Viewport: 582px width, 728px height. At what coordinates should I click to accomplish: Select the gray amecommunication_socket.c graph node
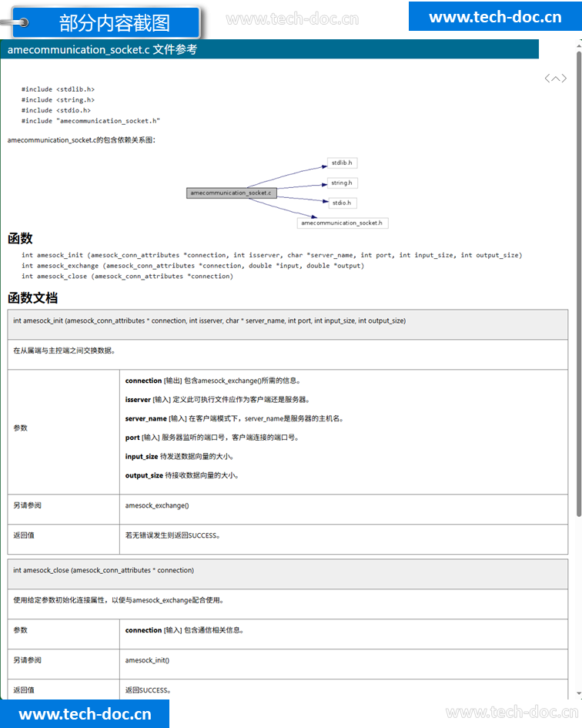231,193
